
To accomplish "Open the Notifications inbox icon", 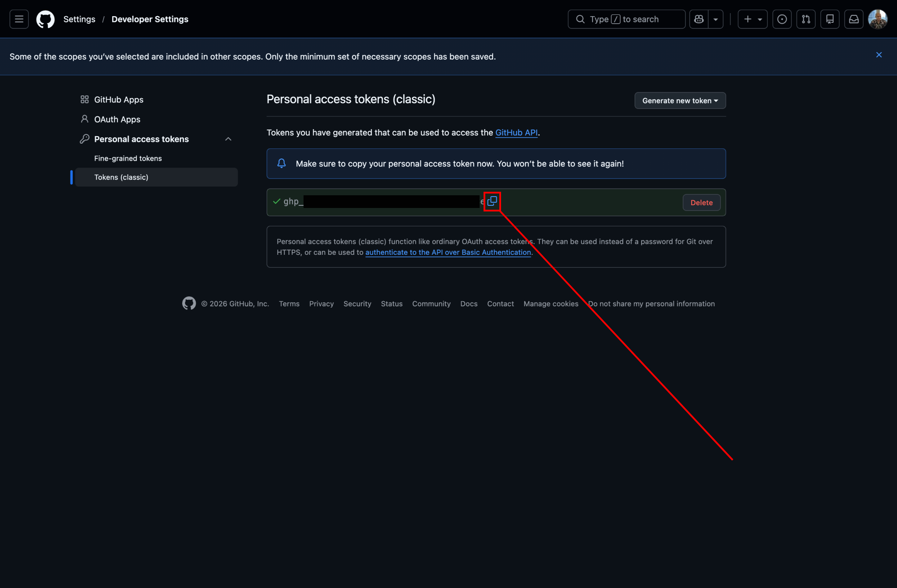I will tap(854, 19).
